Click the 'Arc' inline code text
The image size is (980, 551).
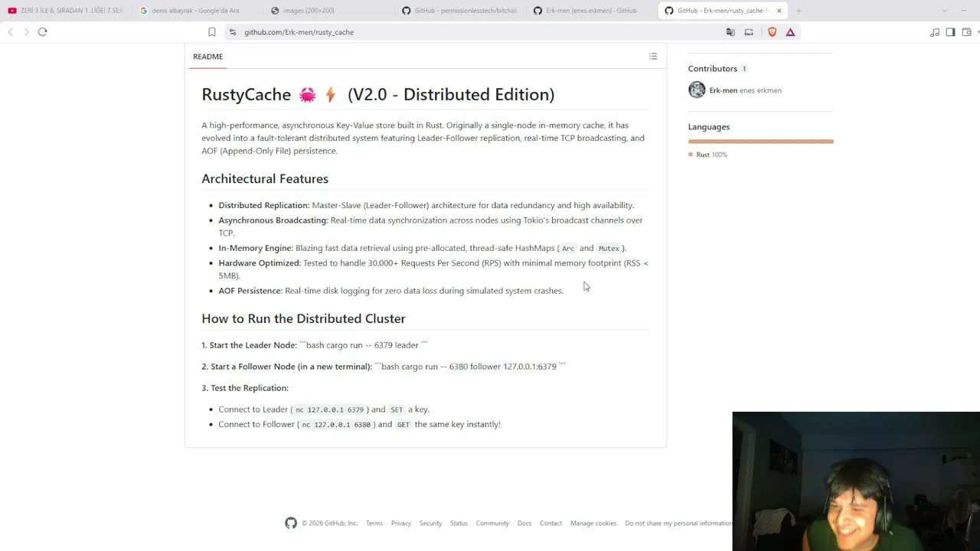tap(568, 249)
